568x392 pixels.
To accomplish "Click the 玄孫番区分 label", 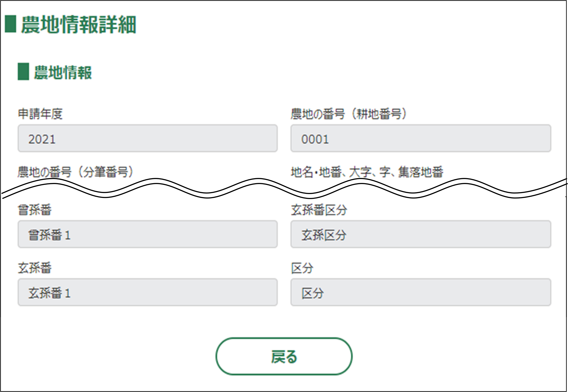I will (x=319, y=210).
